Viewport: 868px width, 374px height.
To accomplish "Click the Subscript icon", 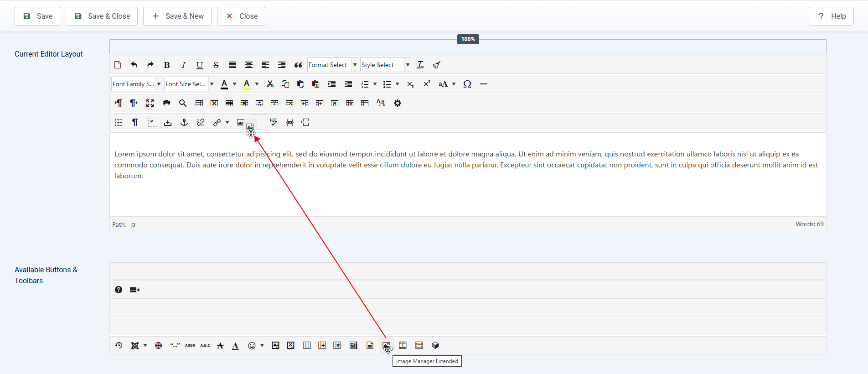I will pos(410,84).
